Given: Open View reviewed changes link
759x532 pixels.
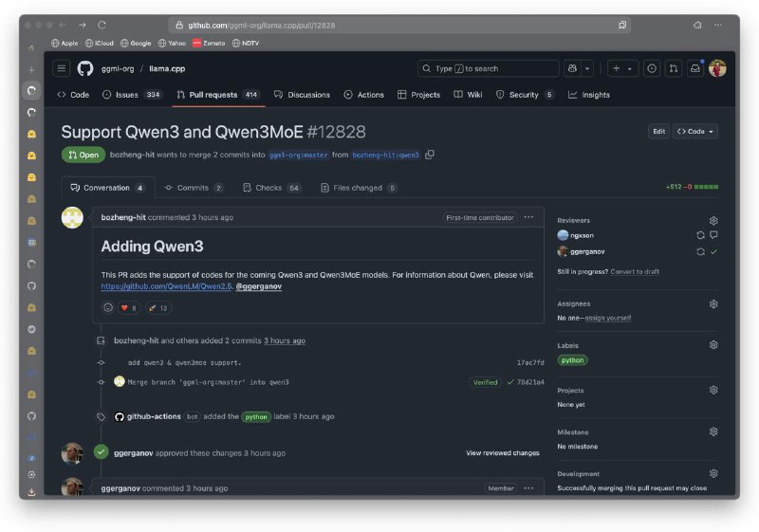Looking at the screenshot, I should [503, 453].
